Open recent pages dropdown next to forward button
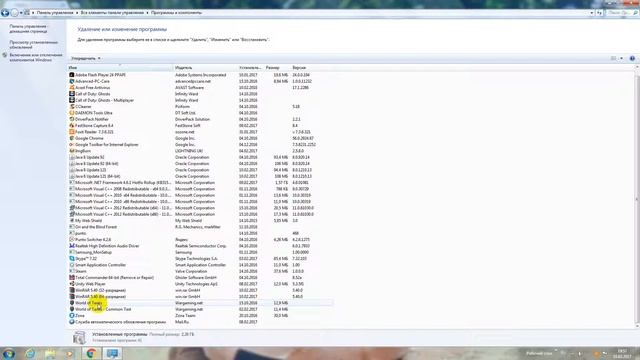 (x=22, y=13)
